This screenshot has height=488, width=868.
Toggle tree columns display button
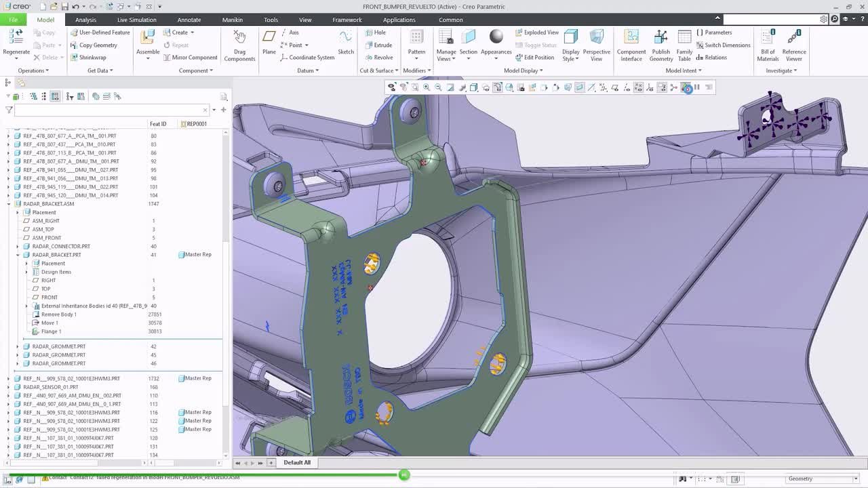pos(55,96)
